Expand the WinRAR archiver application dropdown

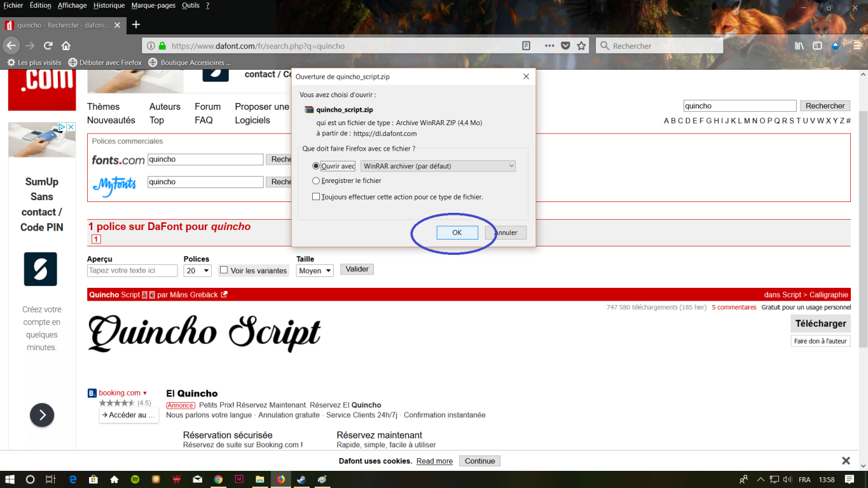[438, 166]
